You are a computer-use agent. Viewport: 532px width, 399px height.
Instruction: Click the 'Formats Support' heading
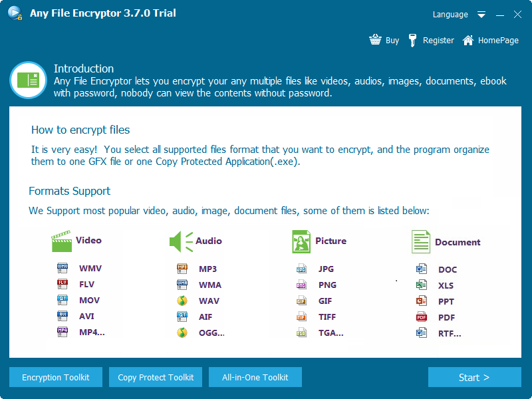click(x=70, y=191)
